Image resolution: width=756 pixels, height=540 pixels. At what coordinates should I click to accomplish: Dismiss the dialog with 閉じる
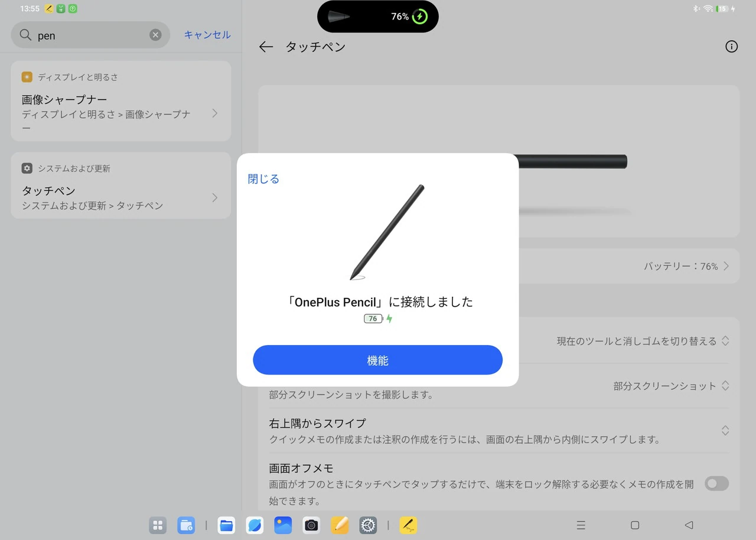click(x=263, y=179)
